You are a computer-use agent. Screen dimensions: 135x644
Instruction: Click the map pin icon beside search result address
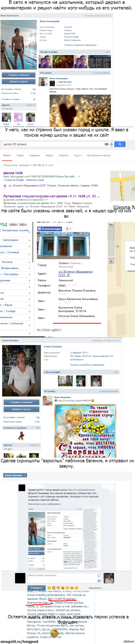5,186
